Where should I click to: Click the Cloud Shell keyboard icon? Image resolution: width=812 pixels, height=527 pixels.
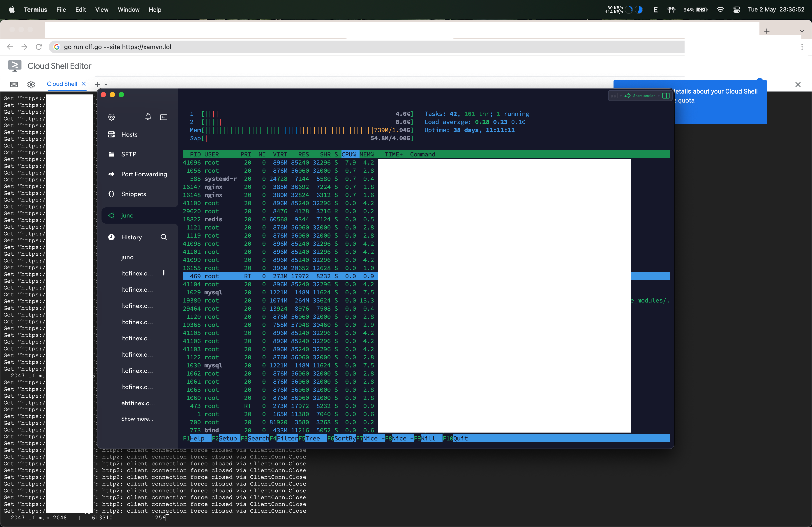14,84
